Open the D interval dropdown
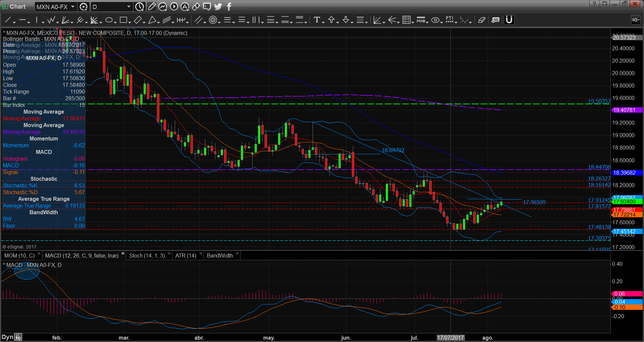 point(128,7)
